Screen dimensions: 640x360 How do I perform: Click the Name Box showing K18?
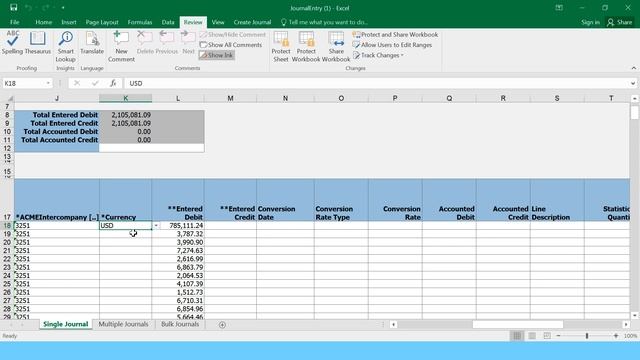[x=23, y=83]
